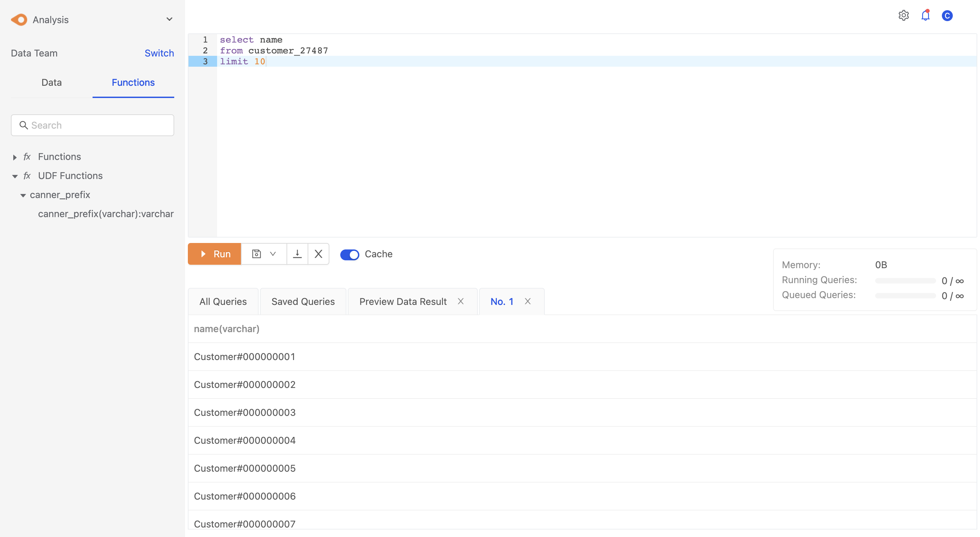Click the save options dropdown arrow

[272, 253]
